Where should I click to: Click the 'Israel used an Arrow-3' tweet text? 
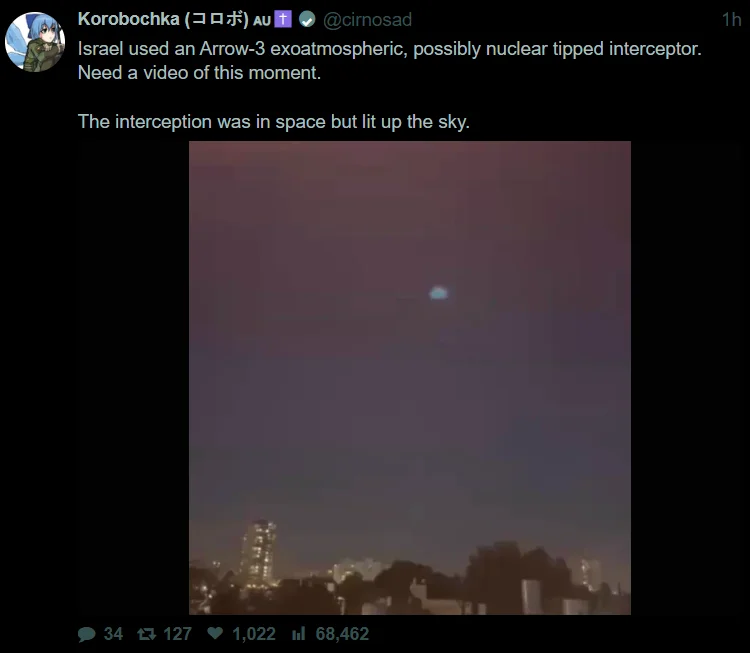[389, 61]
